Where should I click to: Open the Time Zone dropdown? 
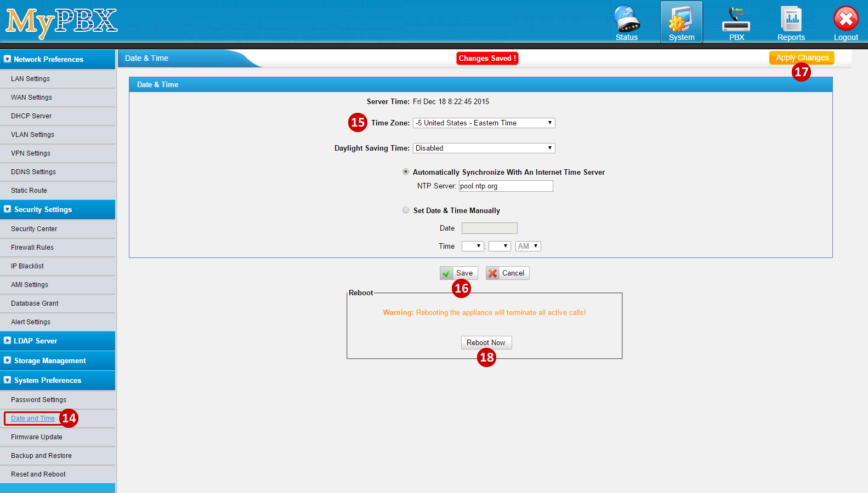pyautogui.click(x=484, y=123)
